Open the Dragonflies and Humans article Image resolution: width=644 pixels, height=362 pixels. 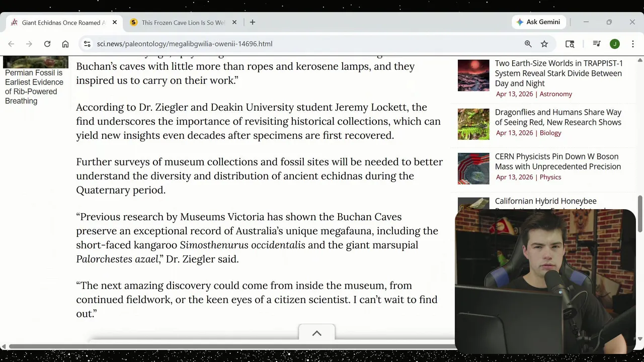point(558,117)
